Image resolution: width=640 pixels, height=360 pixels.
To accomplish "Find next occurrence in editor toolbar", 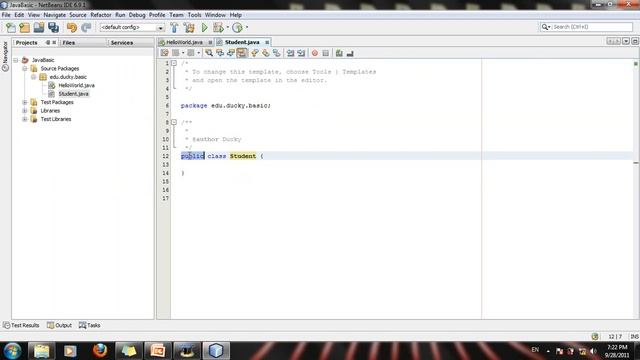I will tap(231, 53).
